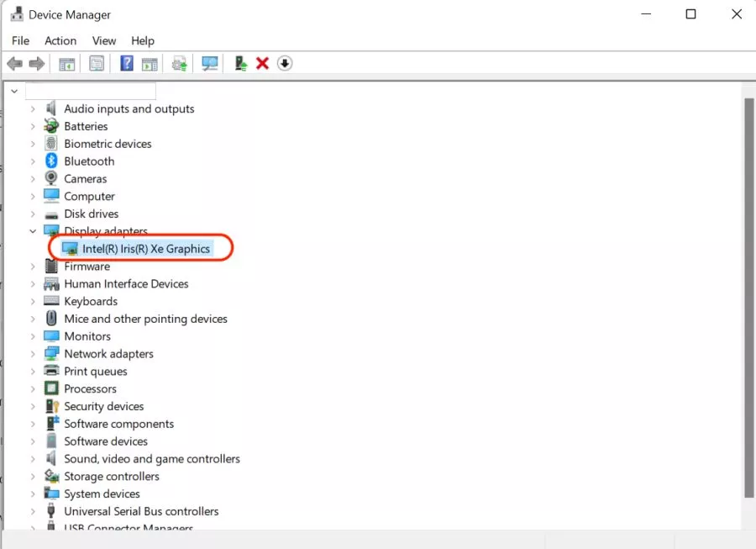Collapse the Display adapters category
The width and height of the screenshot is (756, 549).
coord(33,230)
